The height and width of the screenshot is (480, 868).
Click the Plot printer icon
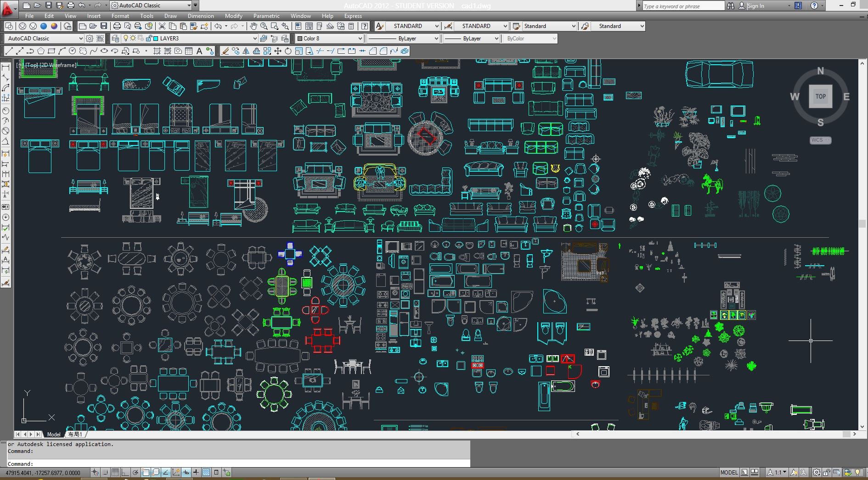117,26
